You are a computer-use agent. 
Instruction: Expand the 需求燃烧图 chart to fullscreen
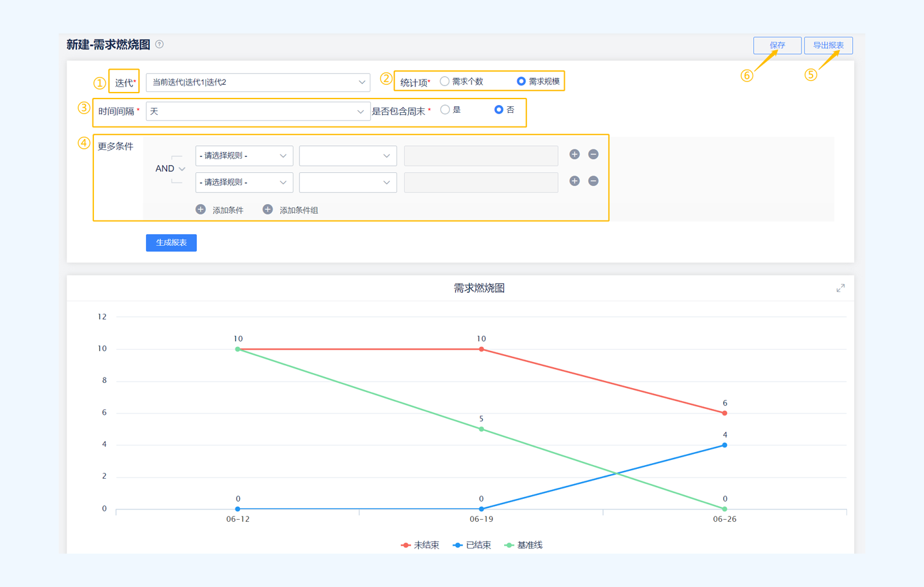(x=841, y=288)
